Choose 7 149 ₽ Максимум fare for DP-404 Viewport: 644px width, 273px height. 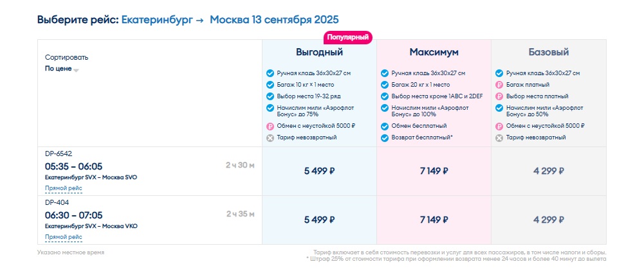click(434, 220)
